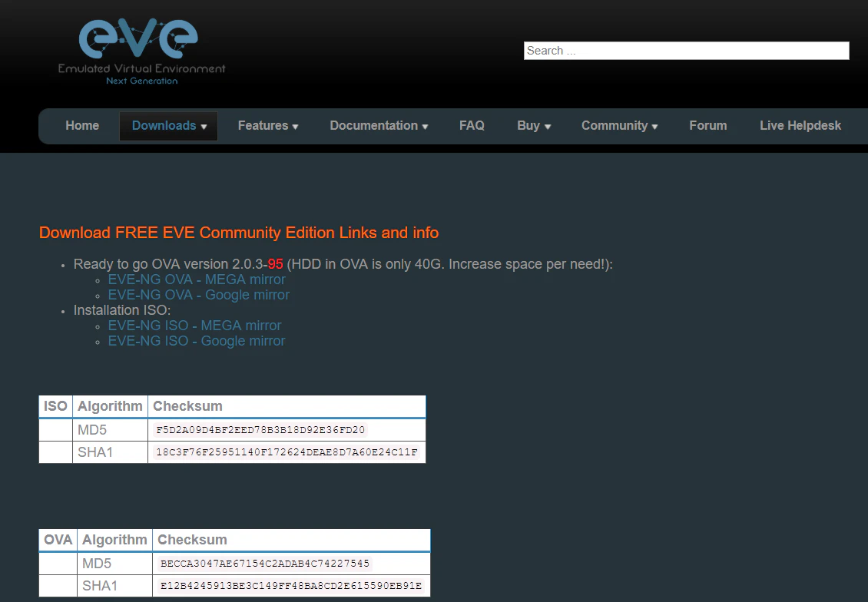The image size is (868, 602).
Task: Click the OVA header cell of second table
Action: click(x=58, y=540)
